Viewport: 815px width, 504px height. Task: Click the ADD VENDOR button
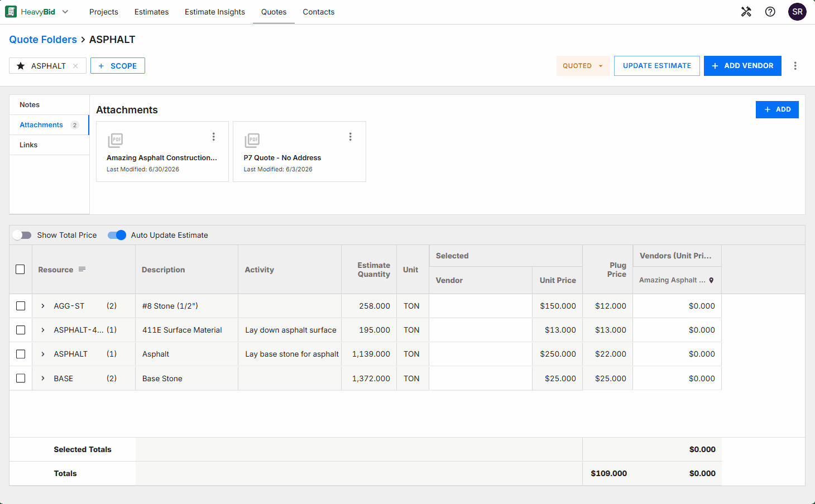click(x=742, y=66)
